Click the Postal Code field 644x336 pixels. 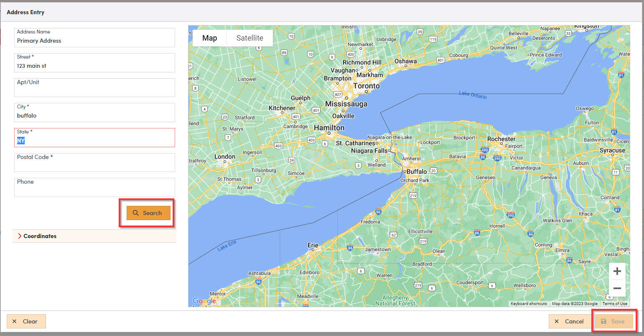pos(94,166)
